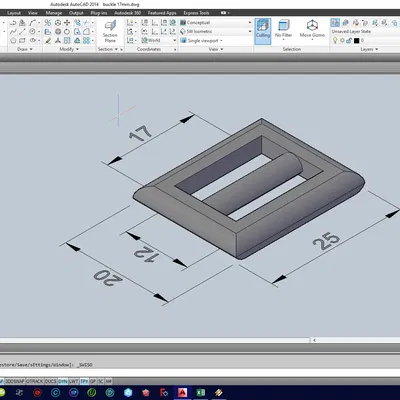Click the layer lock padlock icon
The width and height of the screenshot is (400, 400).
[349, 40]
